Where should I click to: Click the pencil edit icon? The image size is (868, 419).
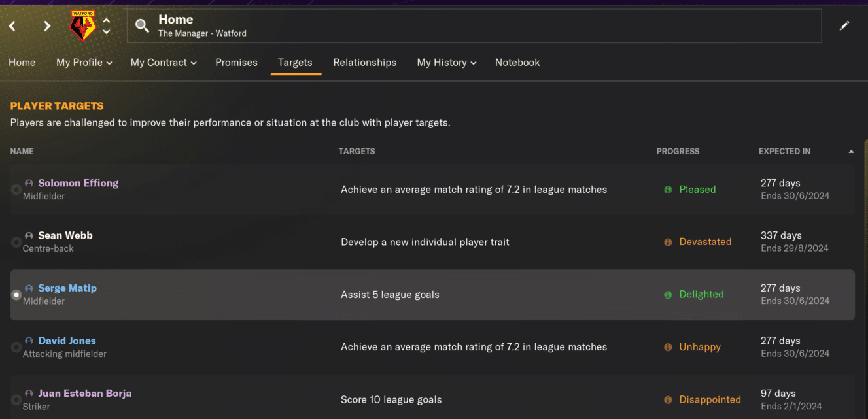(x=844, y=26)
